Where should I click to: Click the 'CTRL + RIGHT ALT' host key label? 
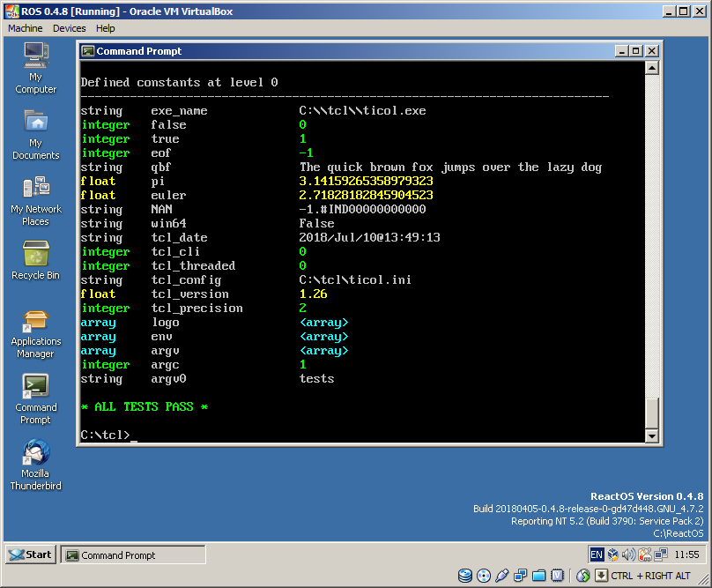point(650,576)
